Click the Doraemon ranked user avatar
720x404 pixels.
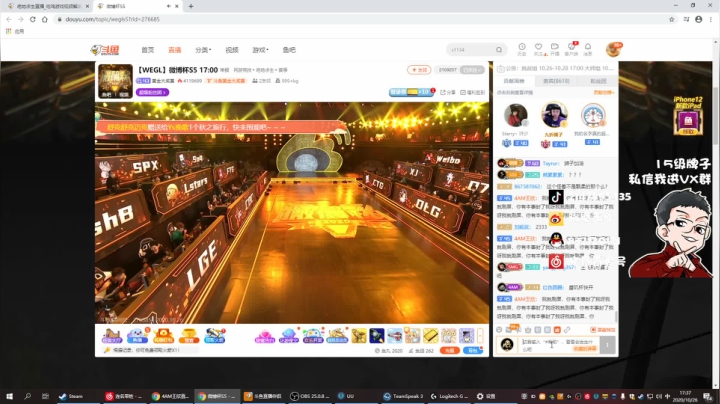pos(593,115)
